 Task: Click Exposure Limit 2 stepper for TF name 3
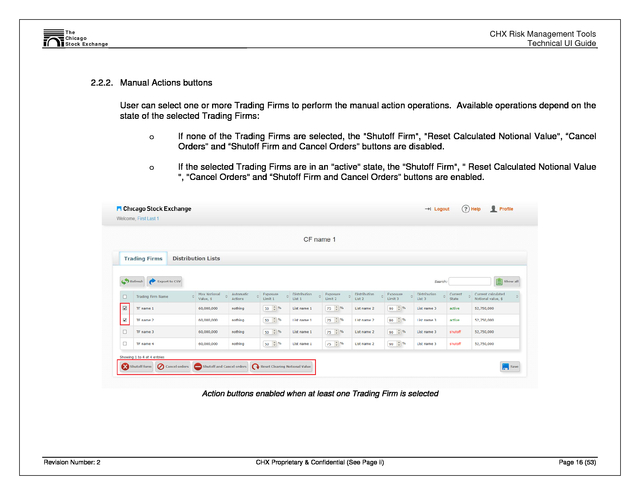pyautogui.click(x=337, y=332)
